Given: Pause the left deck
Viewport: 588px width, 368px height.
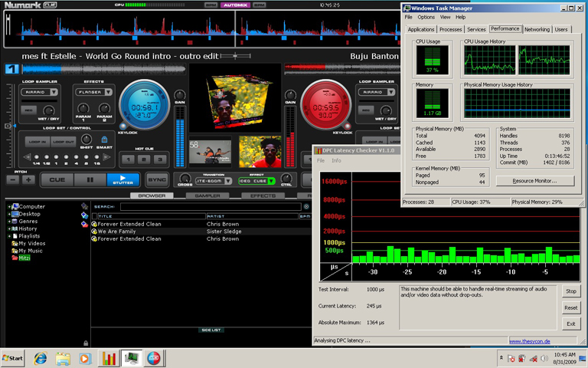Looking at the screenshot, I should [x=90, y=179].
